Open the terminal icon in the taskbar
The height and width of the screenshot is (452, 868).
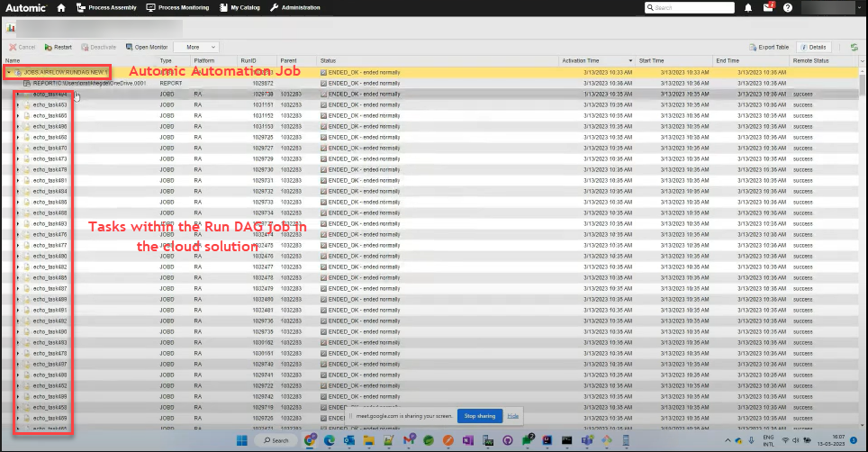coord(567,440)
